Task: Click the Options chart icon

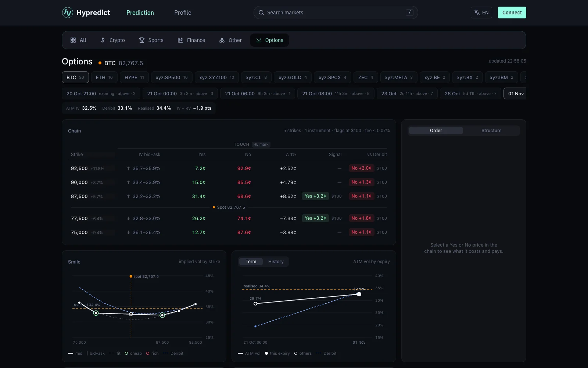Action: [x=259, y=40]
